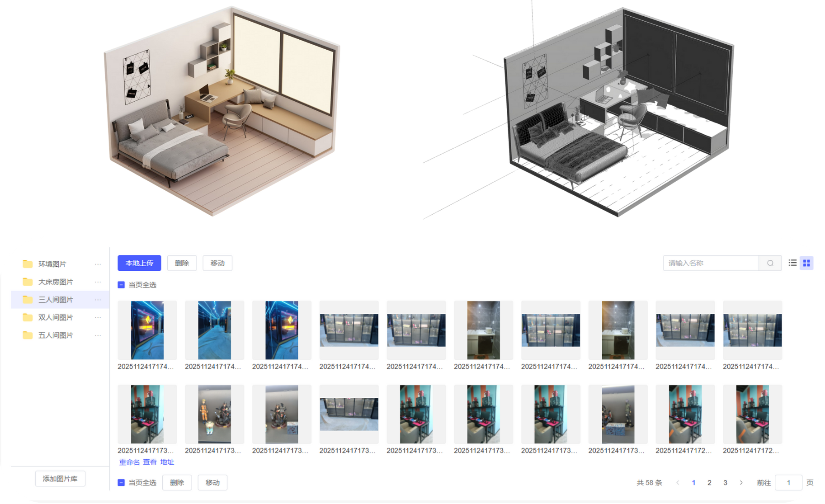
Task: Open the 环境图片 folder
Action: tap(52, 264)
